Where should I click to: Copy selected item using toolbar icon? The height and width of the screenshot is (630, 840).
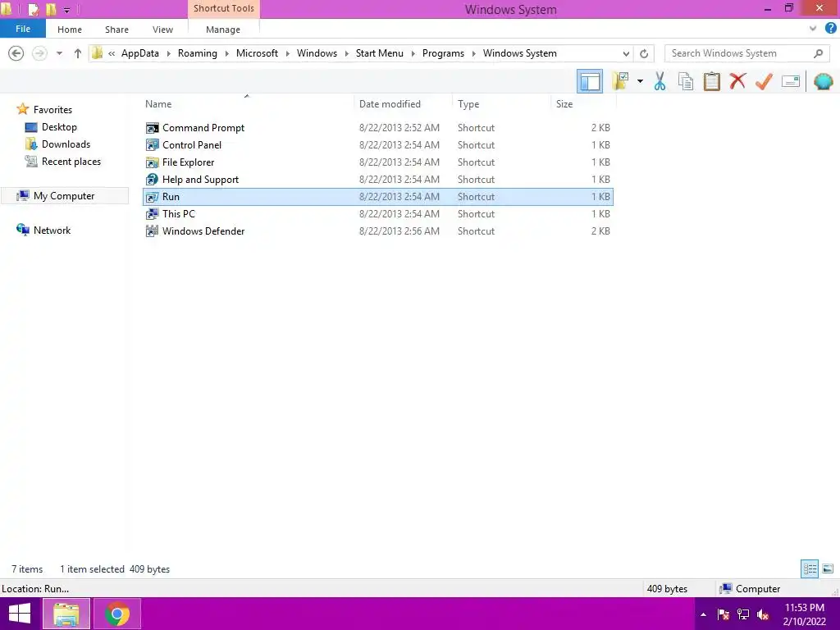tap(686, 81)
